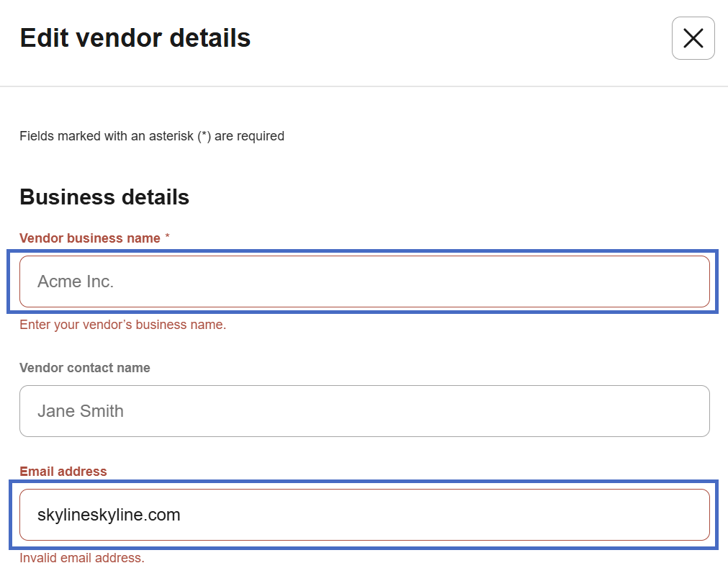Click the X icon in the header
728x581 pixels.
click(693, 38)
